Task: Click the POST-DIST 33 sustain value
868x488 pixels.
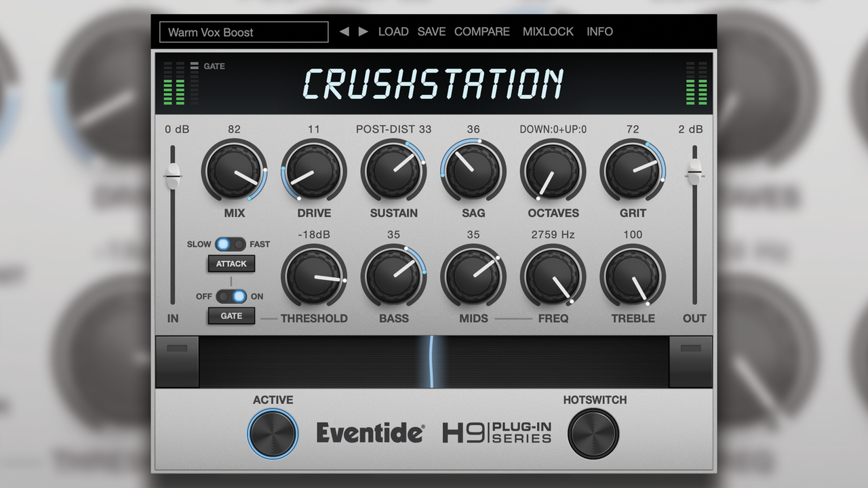Action: point(393,129)
